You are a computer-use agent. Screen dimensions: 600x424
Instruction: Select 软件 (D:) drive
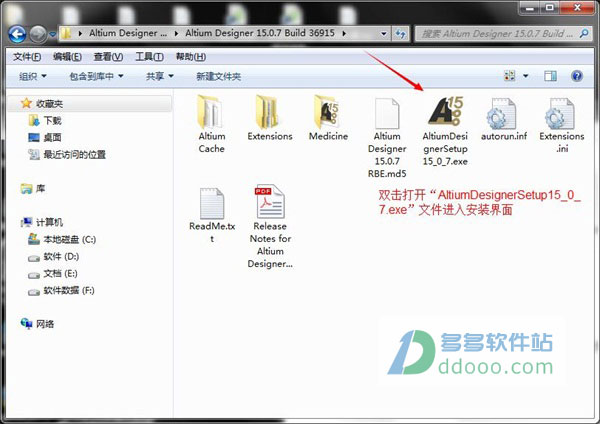coord(61,256)
